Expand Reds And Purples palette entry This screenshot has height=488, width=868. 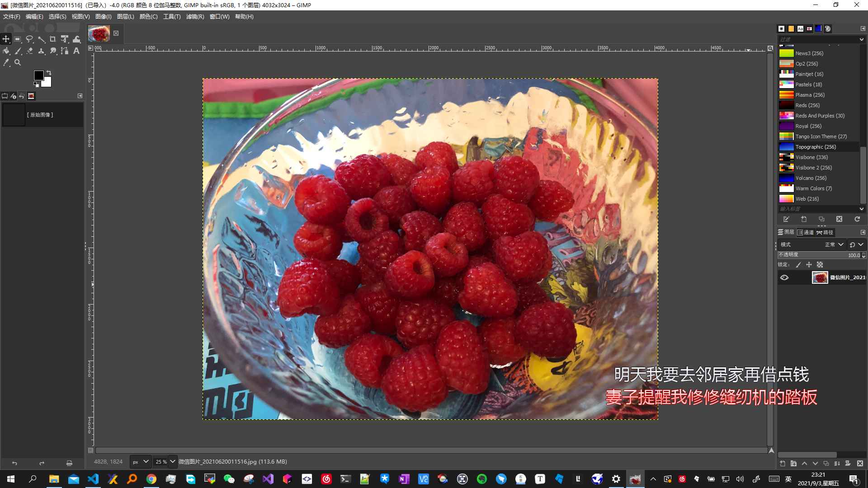(820, 116)
